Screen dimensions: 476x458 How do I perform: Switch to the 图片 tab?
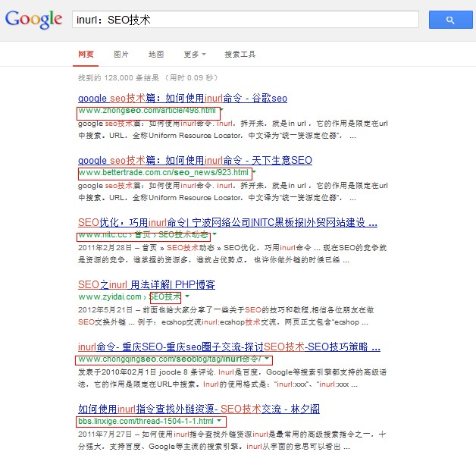point(121,55)
